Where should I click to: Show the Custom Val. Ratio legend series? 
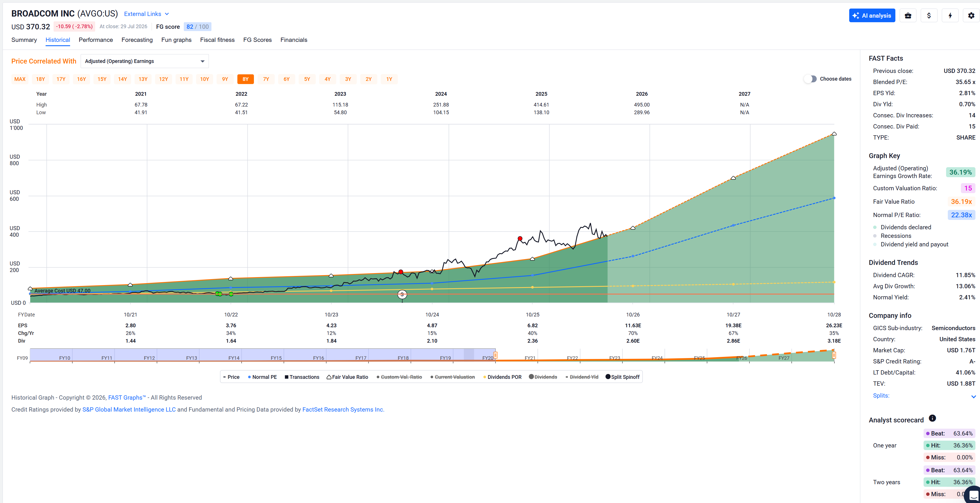pos(399,377)
